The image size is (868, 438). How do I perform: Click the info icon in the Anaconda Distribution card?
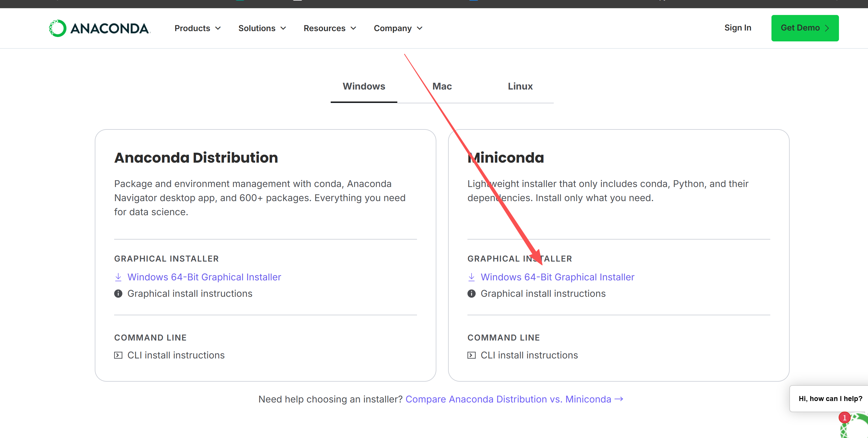click(x=118, y=294)
